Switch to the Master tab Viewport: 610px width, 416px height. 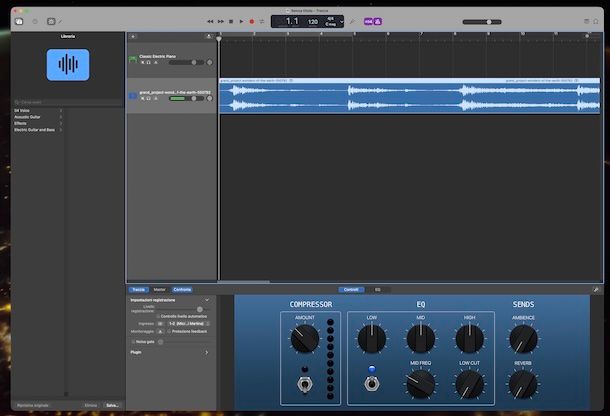coord(160,290)
